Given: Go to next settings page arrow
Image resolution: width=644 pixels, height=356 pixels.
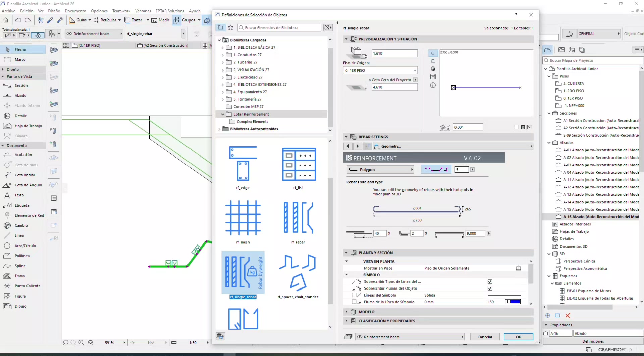Looking at the screenshot, I should click(x=357, y=146).
